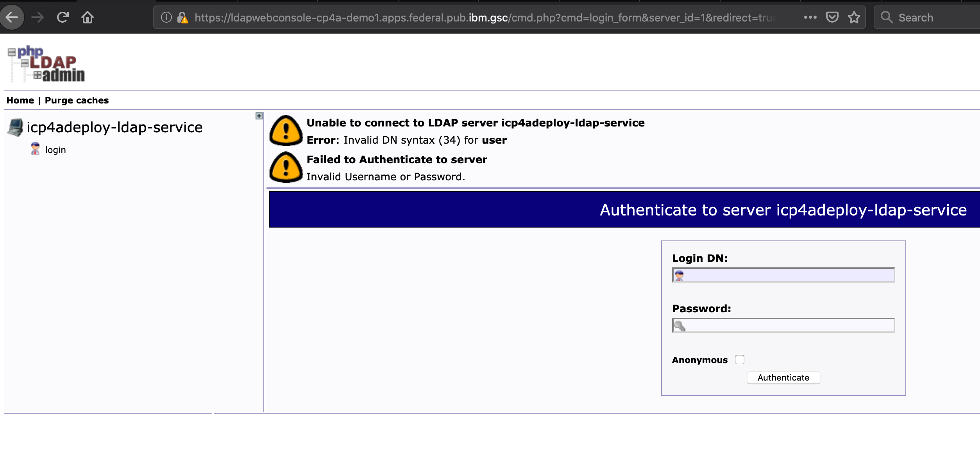This screenshot has height=452, width=980.
Task: Enable the Anonymous checkbox
Action: [739, 359]
